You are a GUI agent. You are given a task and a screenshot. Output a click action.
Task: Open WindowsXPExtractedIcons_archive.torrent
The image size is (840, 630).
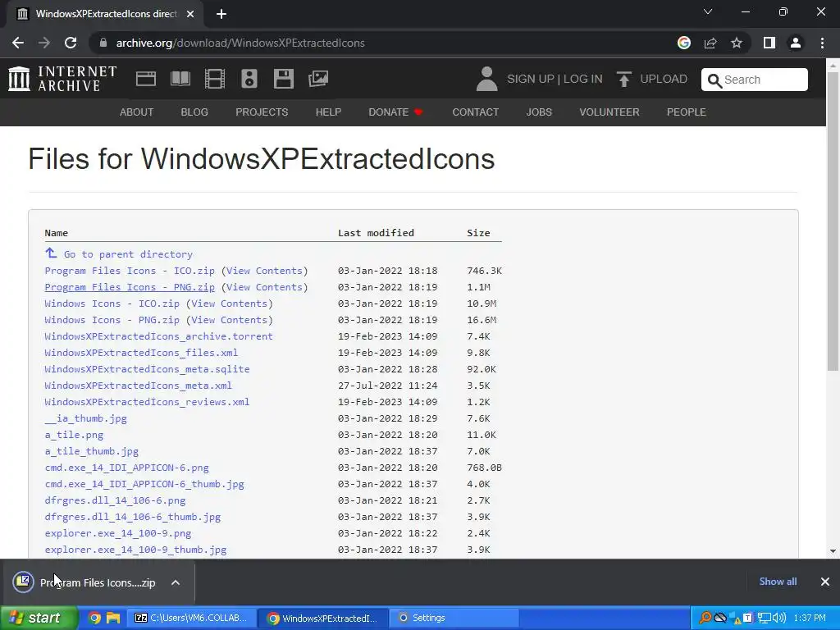click(158, 336)
